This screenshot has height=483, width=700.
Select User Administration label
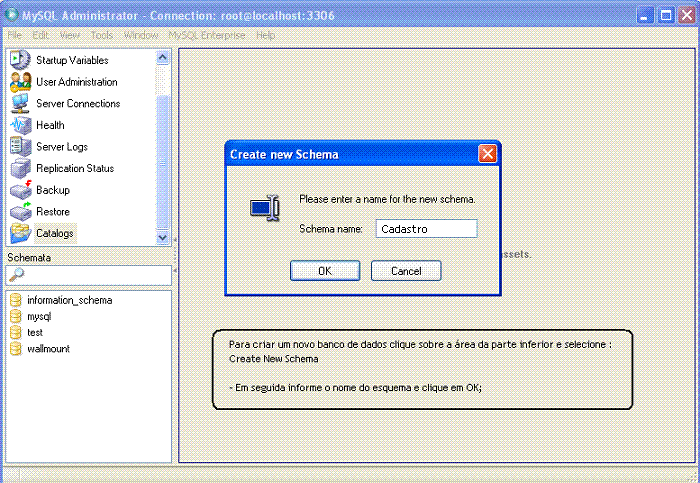pos(77,82)
